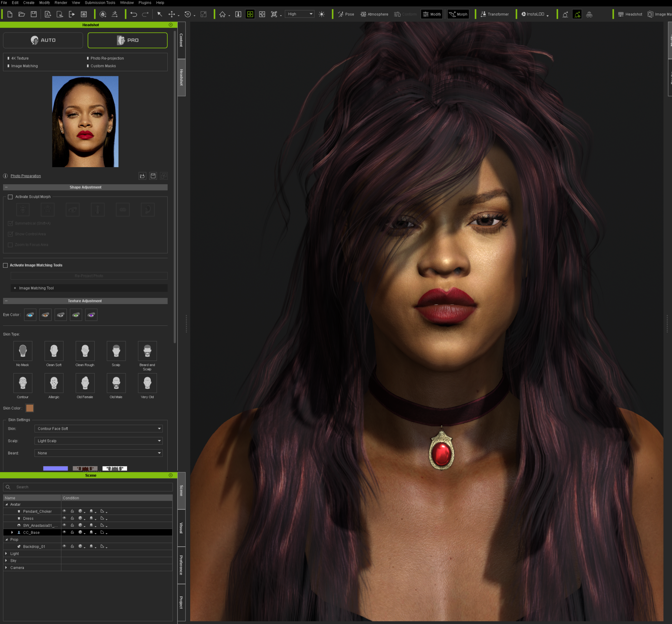672x624 pixels.
Task: Choose Clean Soft skin type
Action: click(x=54, y=351)
